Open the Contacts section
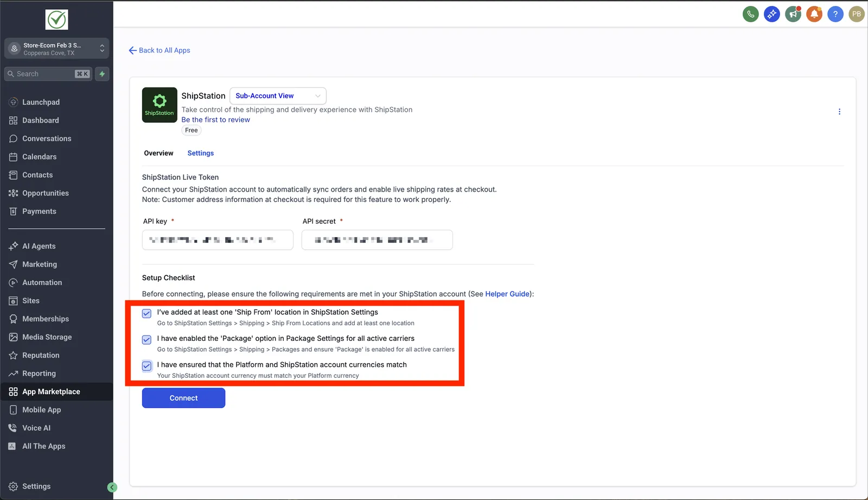Viewport: 868px width, 500px height. pyautogui.click(x=56, y=175)
